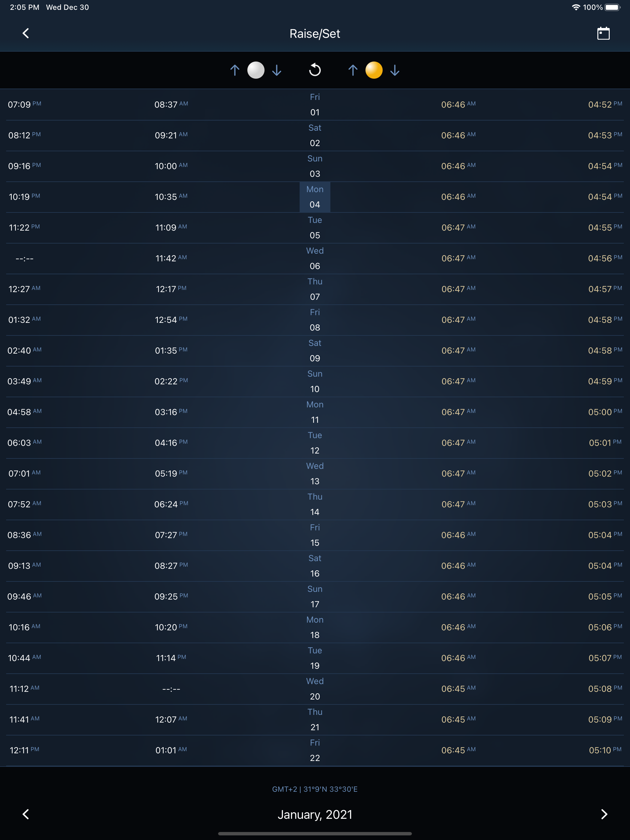Click the January, 2021 label
The width and height of the screenshot is (630, 840).
(315, 814)
